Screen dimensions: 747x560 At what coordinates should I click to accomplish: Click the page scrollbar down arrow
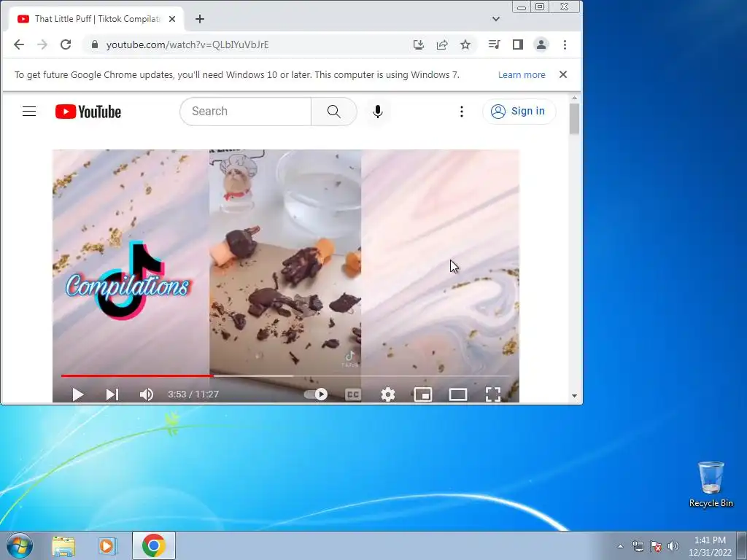[x=575, y=396]
